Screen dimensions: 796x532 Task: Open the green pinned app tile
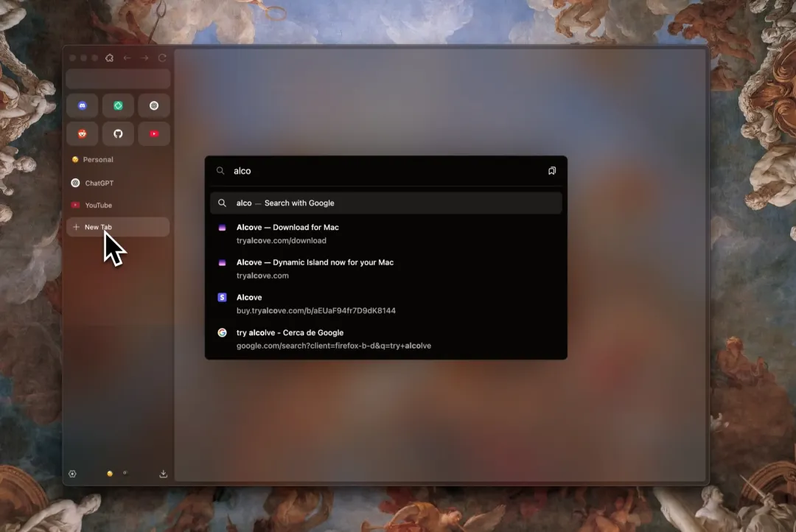(118, 105)
